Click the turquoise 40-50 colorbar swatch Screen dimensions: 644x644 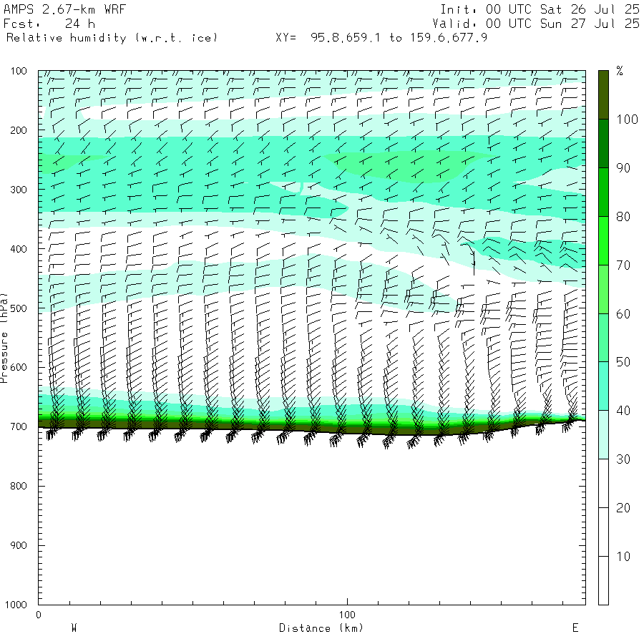coord(603,386)
